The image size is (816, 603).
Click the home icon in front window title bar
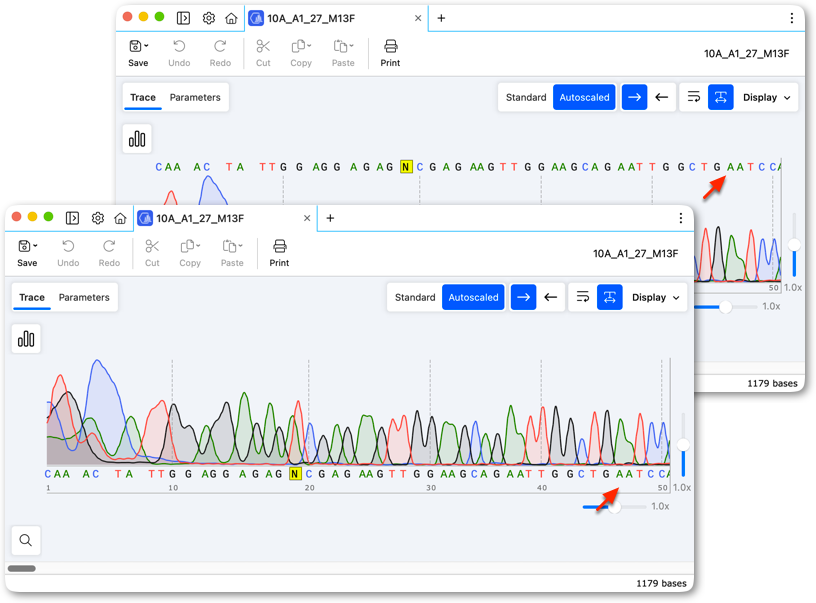tap(120, 218)
